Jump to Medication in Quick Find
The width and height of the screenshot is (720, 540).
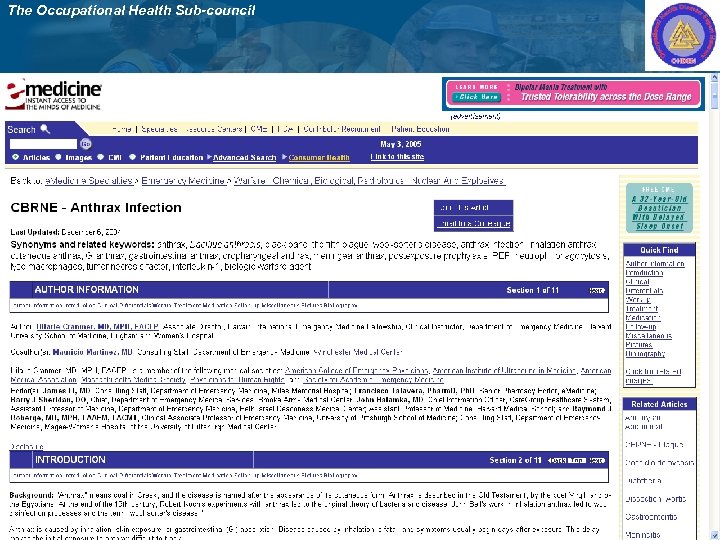pos(643,317)
